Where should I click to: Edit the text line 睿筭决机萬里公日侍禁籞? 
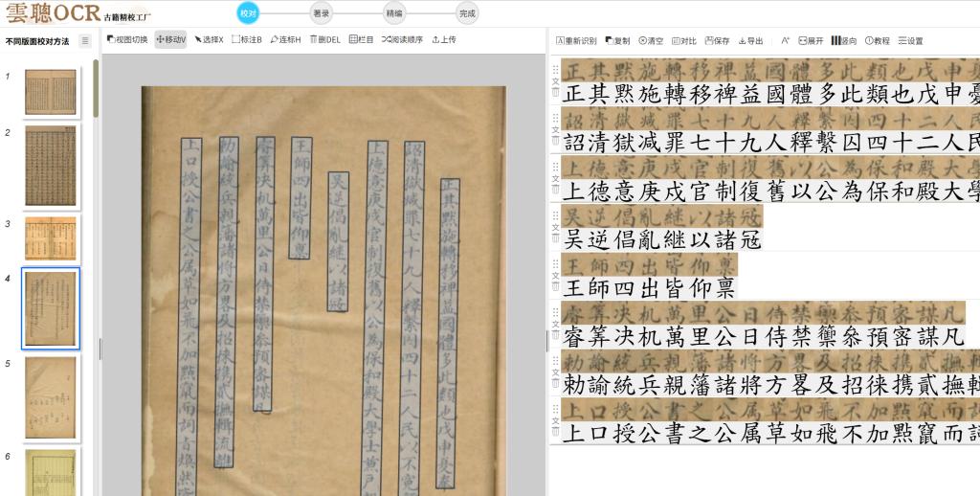pyautogui.click(x=763, y=336)
